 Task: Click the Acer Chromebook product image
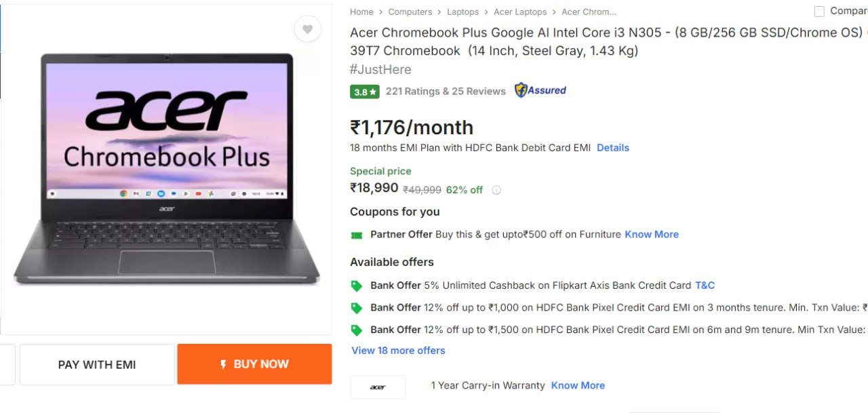point(166,170)
